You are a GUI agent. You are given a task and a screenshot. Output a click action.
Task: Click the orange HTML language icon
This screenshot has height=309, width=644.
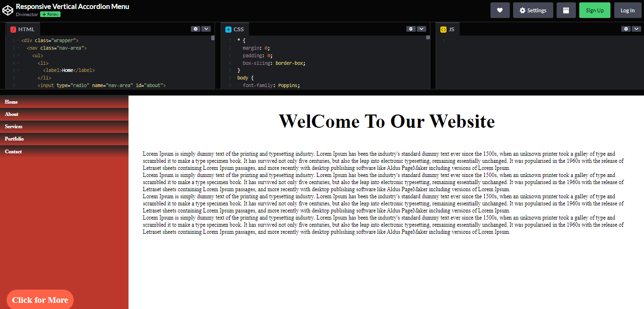tap(13, 29)
